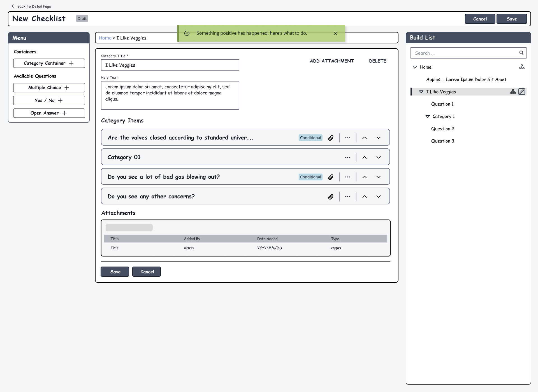Click Save at bottom of form
This screenshot has height=392, width=538.
click(115, 272)
